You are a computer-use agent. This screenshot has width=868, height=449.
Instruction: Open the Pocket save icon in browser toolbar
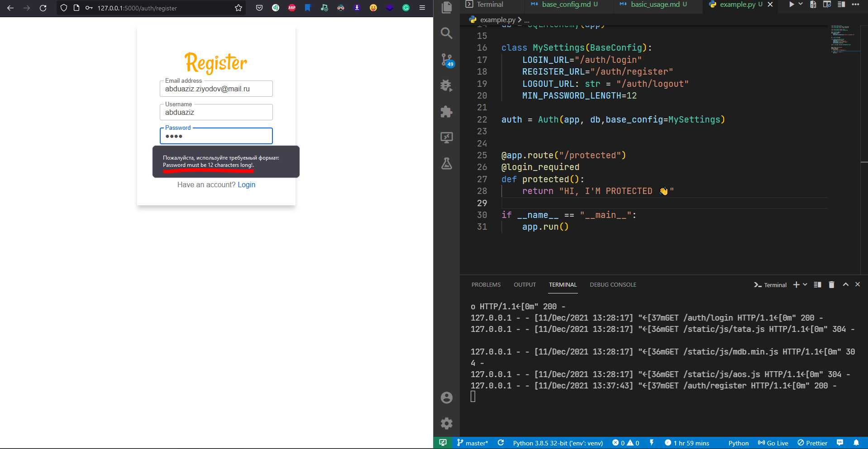tap(259, 8)
